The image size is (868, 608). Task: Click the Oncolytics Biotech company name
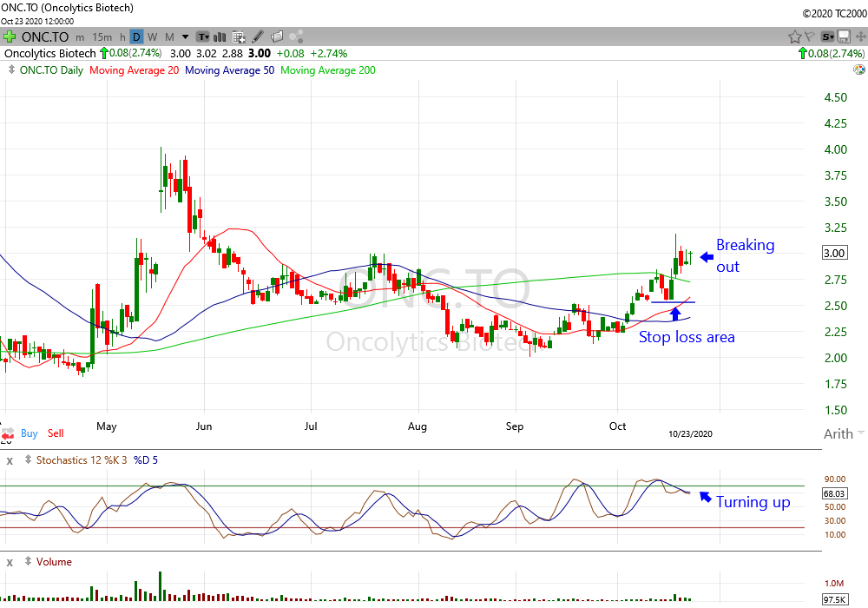click(49, 54)
